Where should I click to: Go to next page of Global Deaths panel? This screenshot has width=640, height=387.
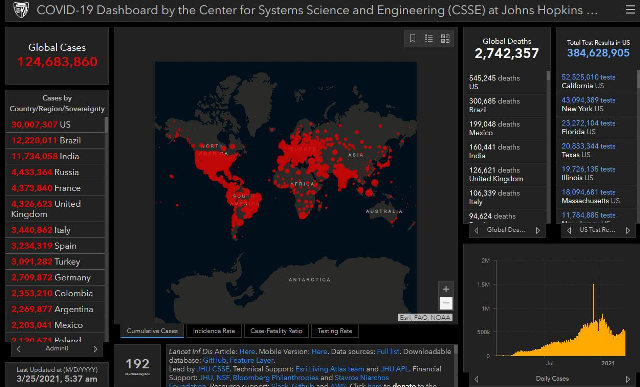click(x=538, y=231)
